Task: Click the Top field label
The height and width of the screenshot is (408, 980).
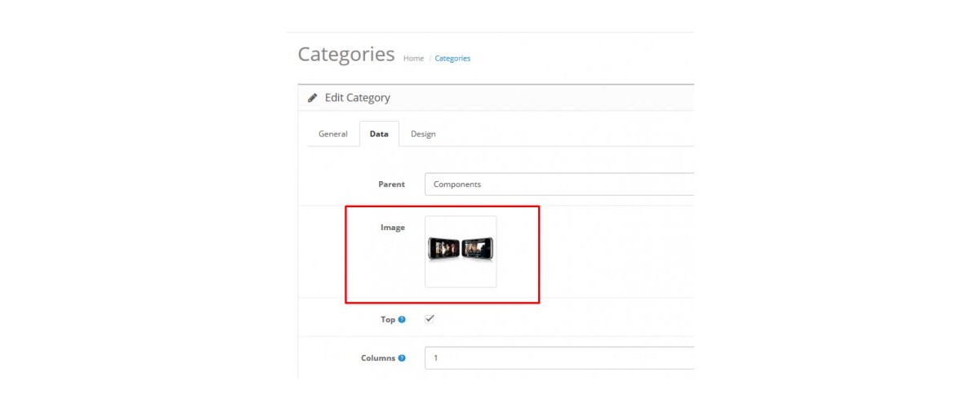Action: (x=388, y=320)
